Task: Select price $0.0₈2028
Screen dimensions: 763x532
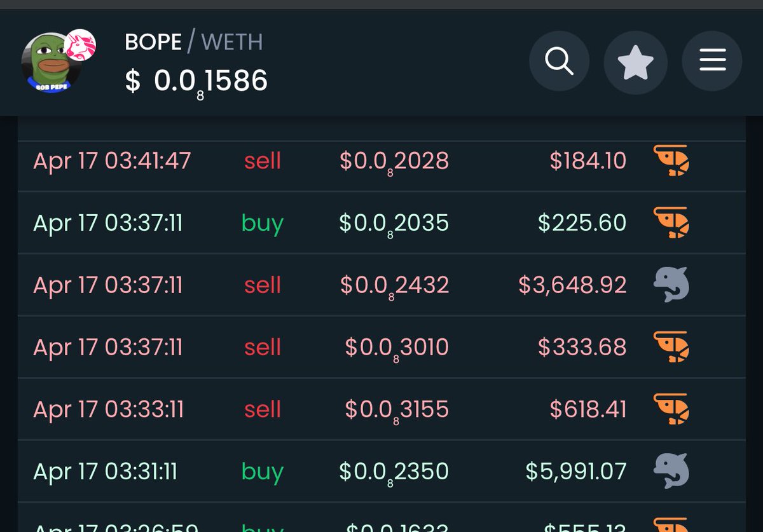Action: (394, 163)
